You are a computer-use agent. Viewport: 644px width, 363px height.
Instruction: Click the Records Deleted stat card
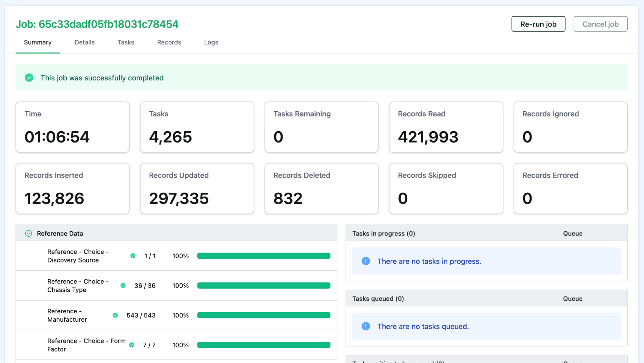(321, 189)
